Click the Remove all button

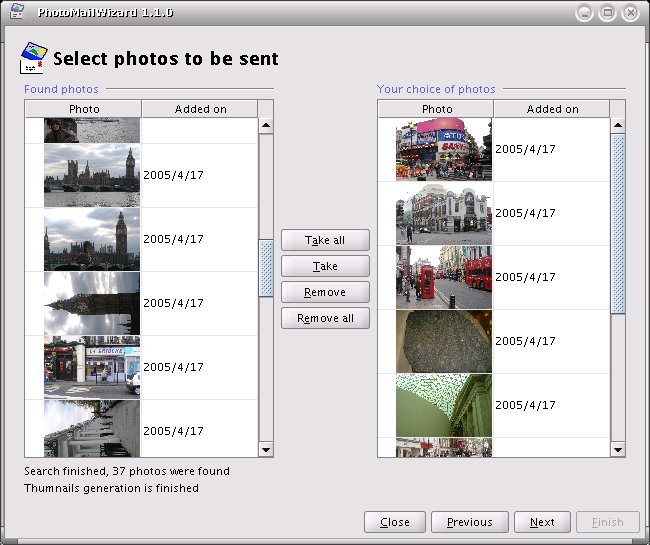(325, 318)
